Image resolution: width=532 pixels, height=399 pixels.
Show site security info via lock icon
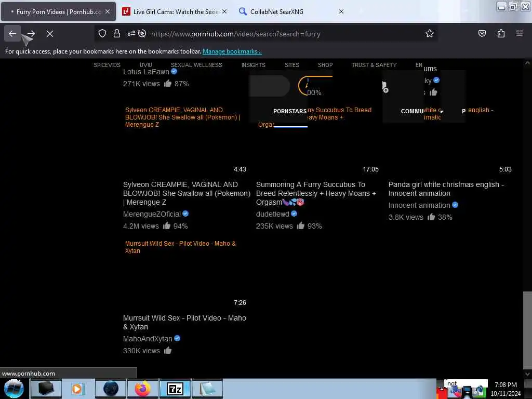click(117, 33)
